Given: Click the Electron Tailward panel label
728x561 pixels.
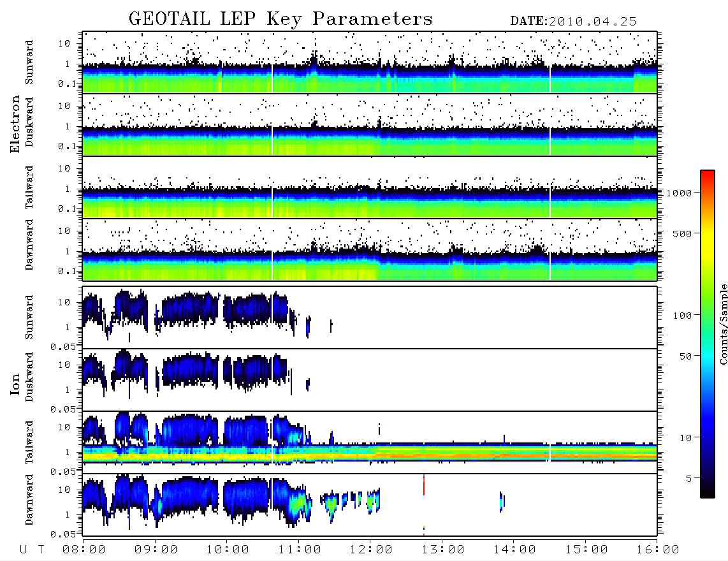Looking at the screenshot, I should coord(29,187).
